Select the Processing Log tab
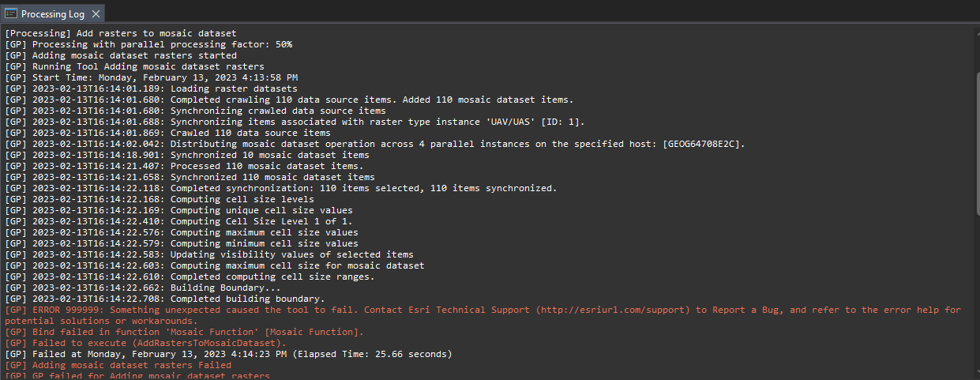Screen dimensions: 980x380 coord(54,14)
